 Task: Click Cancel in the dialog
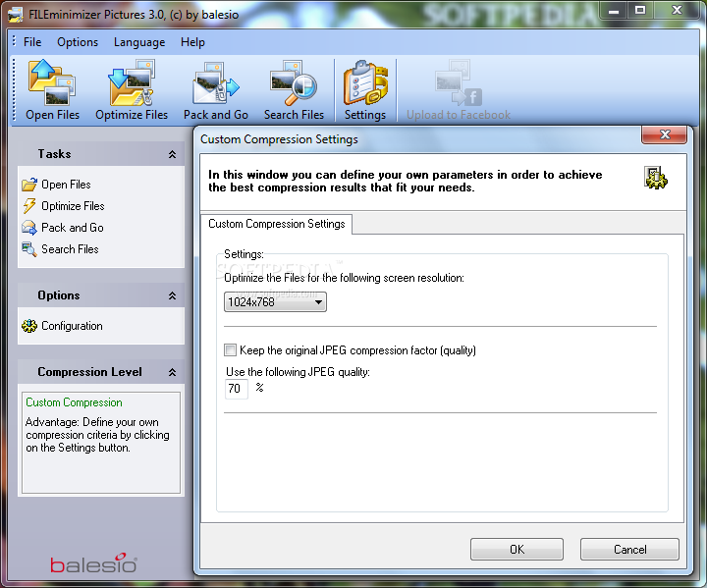(629, 549)
